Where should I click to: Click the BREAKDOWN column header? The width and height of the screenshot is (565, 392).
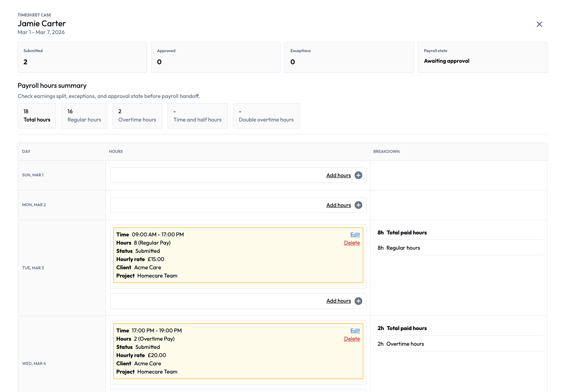(x=386, y=151)
